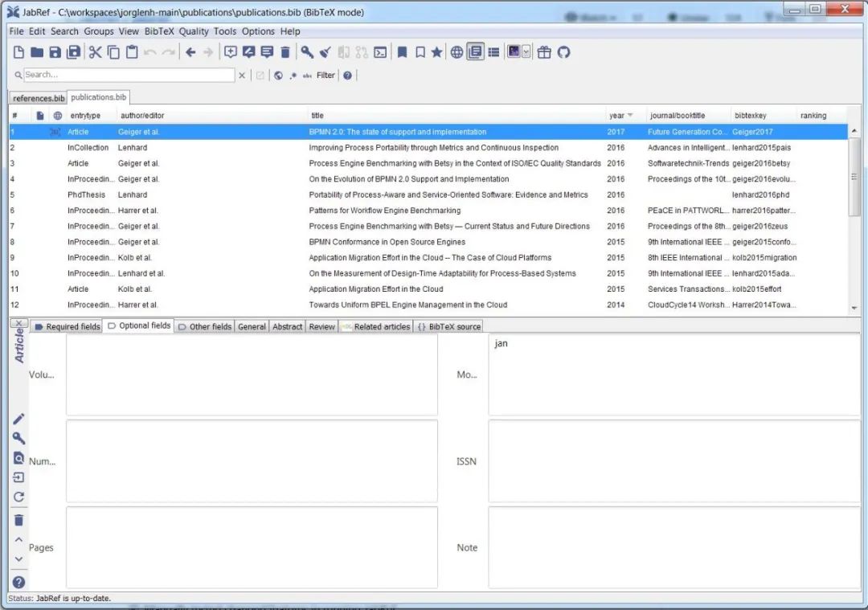Image resolution: width=868 pixels, height=610 pixels.
Task: Paste from clipboard using the toolbar icon
Action: coord(132,52)
